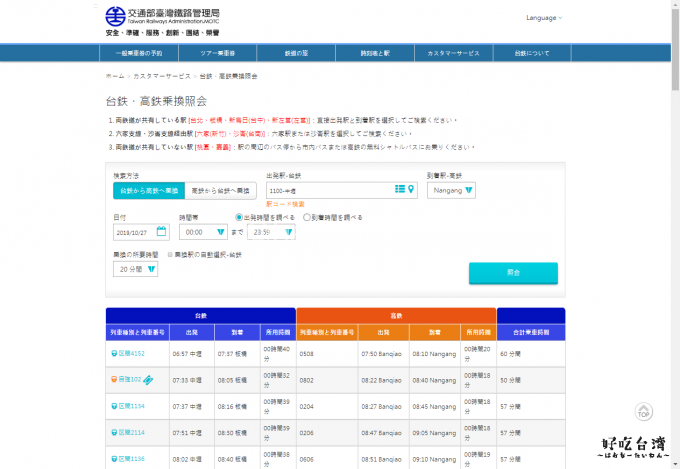Click the train icon beside 区間4152

pyautogui.click(x=114, y=353)
